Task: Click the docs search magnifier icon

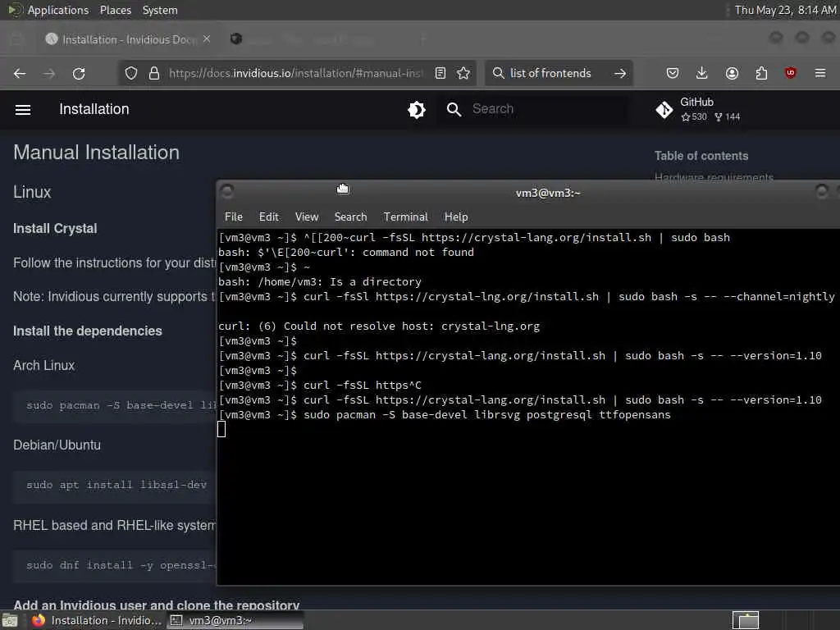Action: (x=454, y=110)
